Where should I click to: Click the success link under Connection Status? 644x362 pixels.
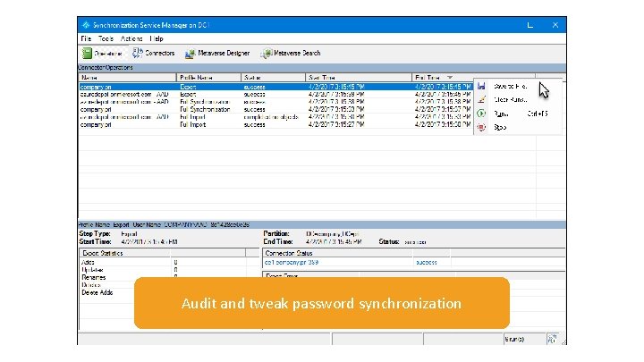(x=426, y=262)
